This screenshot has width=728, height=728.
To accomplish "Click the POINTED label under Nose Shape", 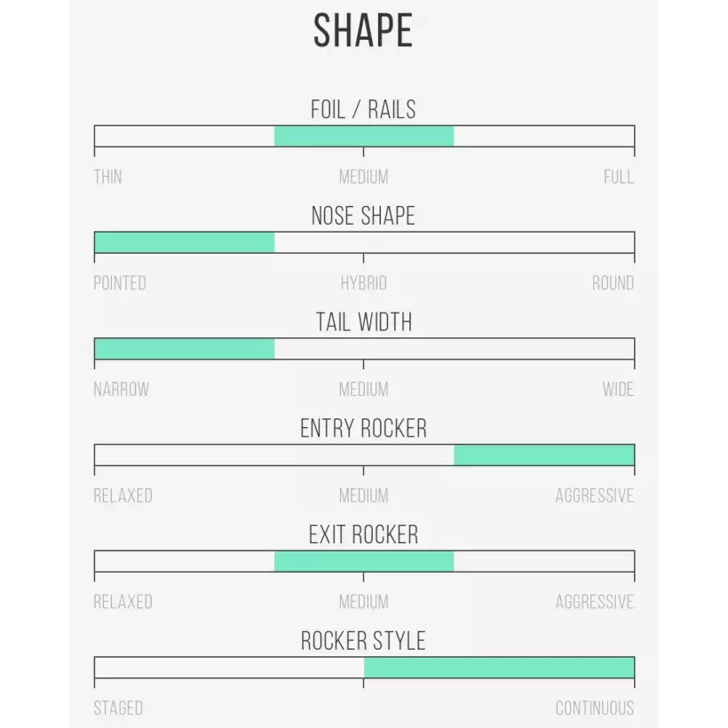I will tap(120, 283).
